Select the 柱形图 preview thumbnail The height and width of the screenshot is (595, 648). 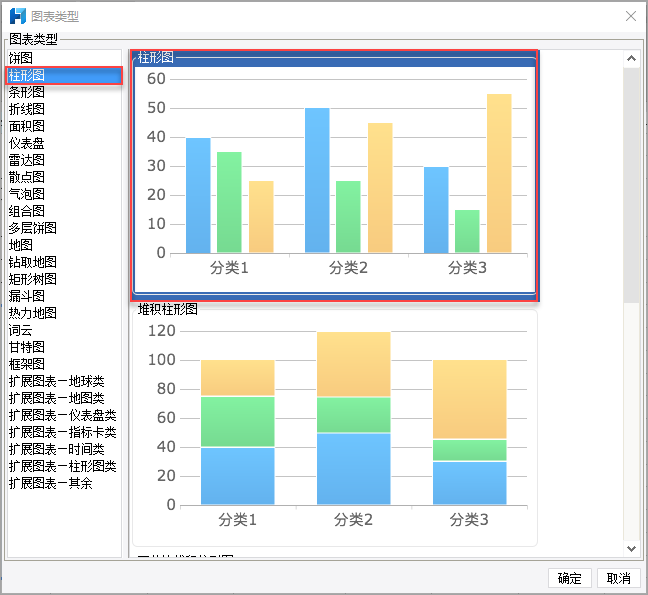coord(335,176)
